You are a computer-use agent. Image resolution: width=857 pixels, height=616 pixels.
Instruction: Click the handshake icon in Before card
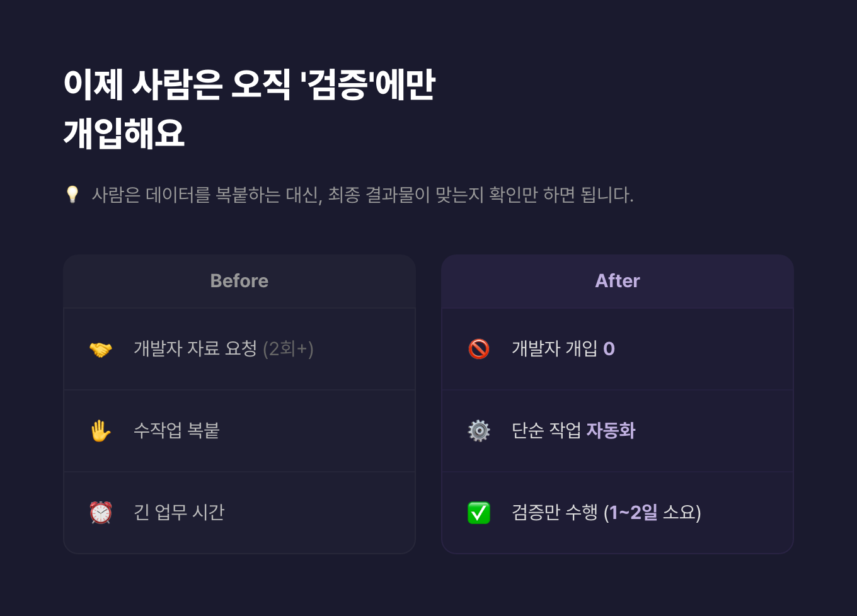tap(101, 349)
